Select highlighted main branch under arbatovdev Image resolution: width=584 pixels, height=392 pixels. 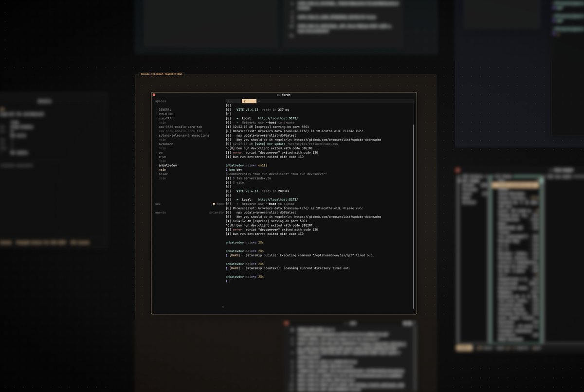[x=162, y=170]
